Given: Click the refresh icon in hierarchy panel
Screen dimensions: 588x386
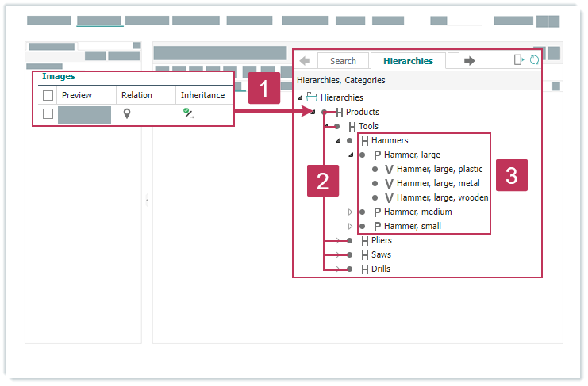Looking at the screenshot, I should point(534,60).
